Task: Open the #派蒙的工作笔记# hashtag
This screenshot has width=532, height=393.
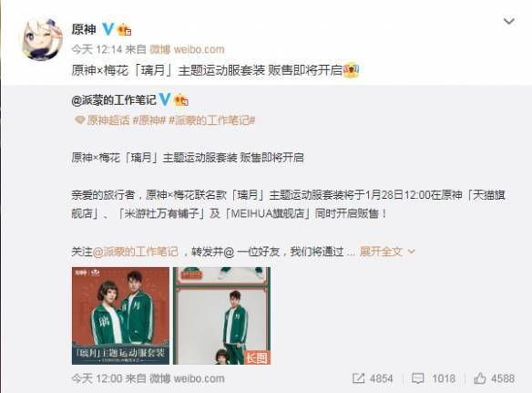Action: 211,120
